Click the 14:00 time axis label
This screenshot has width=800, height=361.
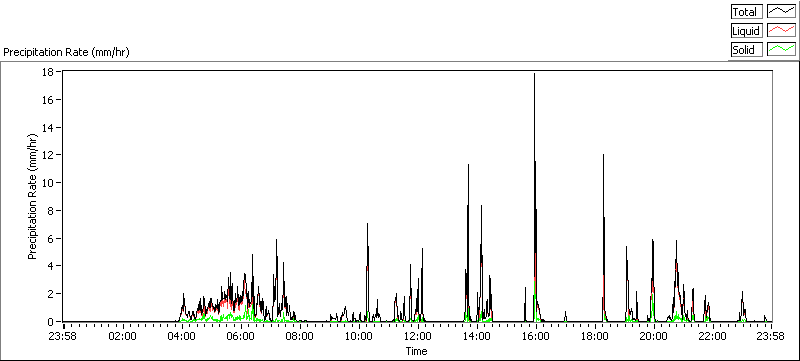click(477, 336)
